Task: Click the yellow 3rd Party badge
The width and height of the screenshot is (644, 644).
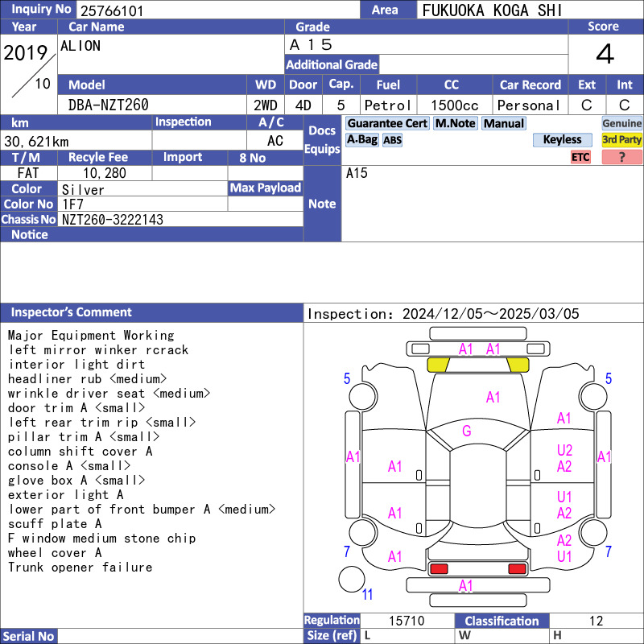Action: [621, 140]
